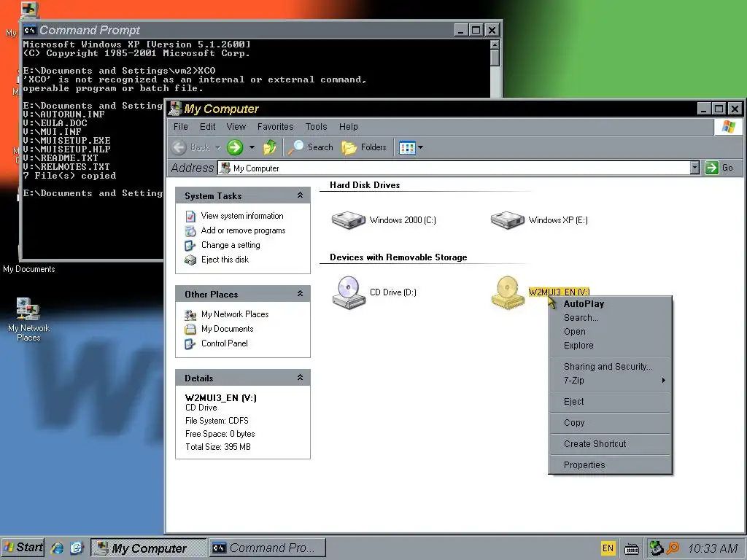Open the Tools menu

[x=316, y=127]
